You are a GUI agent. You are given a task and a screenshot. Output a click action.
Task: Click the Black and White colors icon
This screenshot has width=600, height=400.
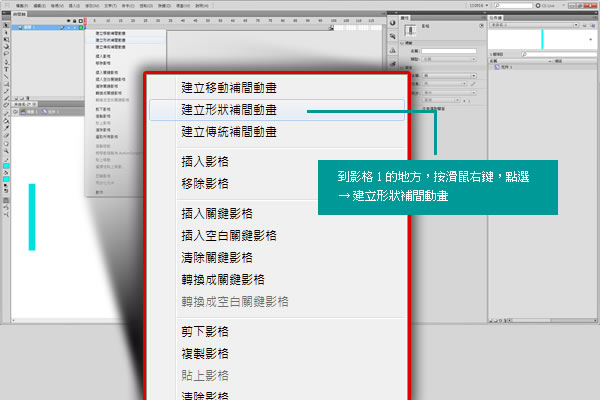[x=6, y=186]
